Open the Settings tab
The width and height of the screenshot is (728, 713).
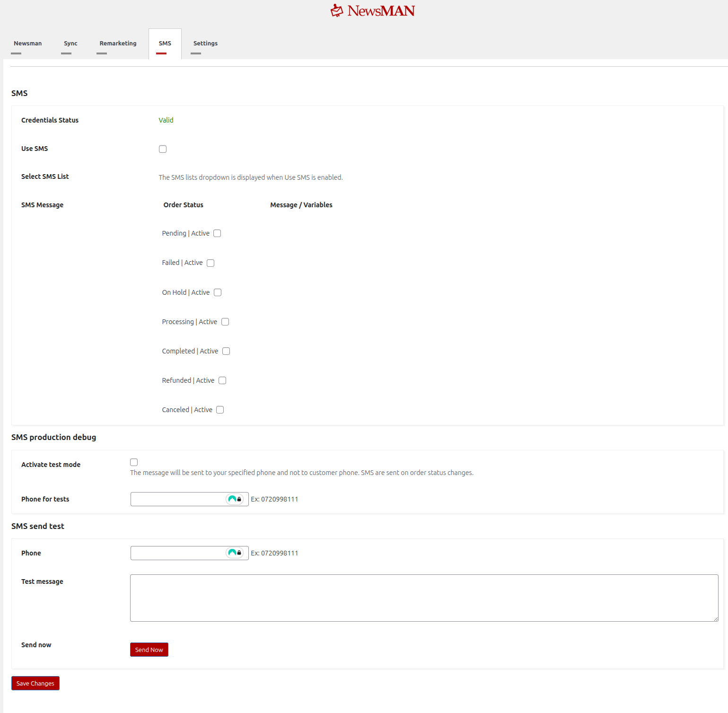coord(205,44)
